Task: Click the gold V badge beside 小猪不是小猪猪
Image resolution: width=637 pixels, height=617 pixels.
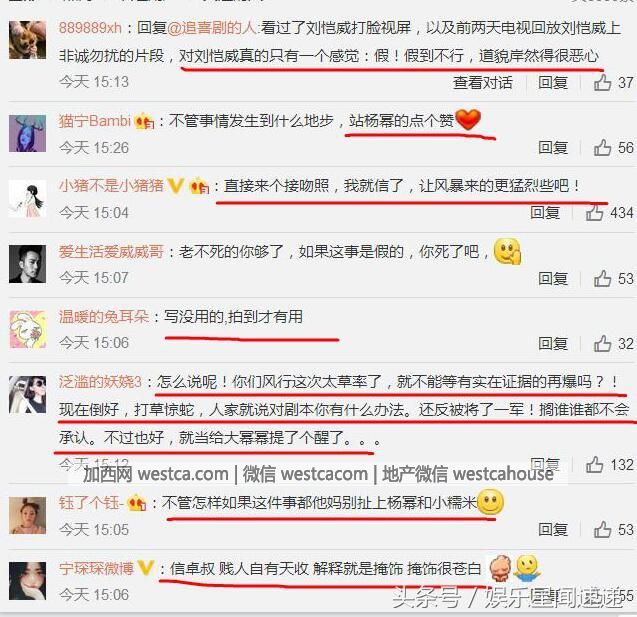Action: [x=176, y=186]
